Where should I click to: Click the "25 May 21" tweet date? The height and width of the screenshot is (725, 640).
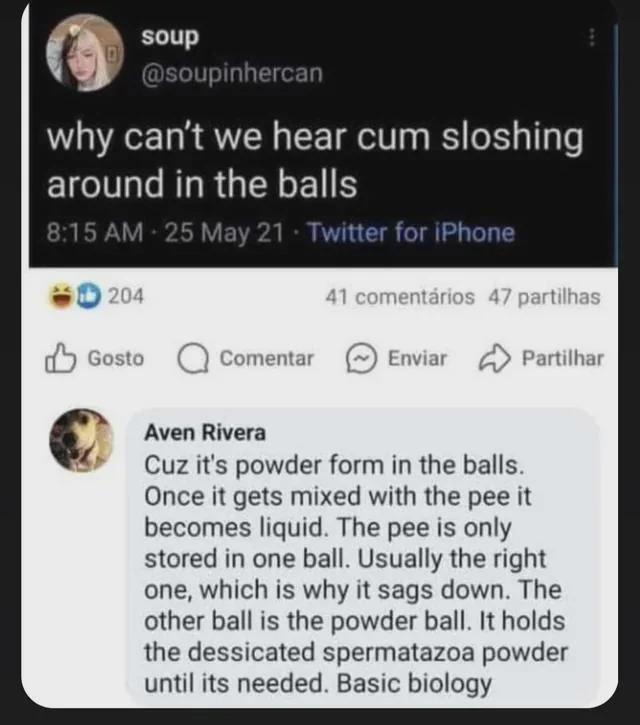coord(213,233)
